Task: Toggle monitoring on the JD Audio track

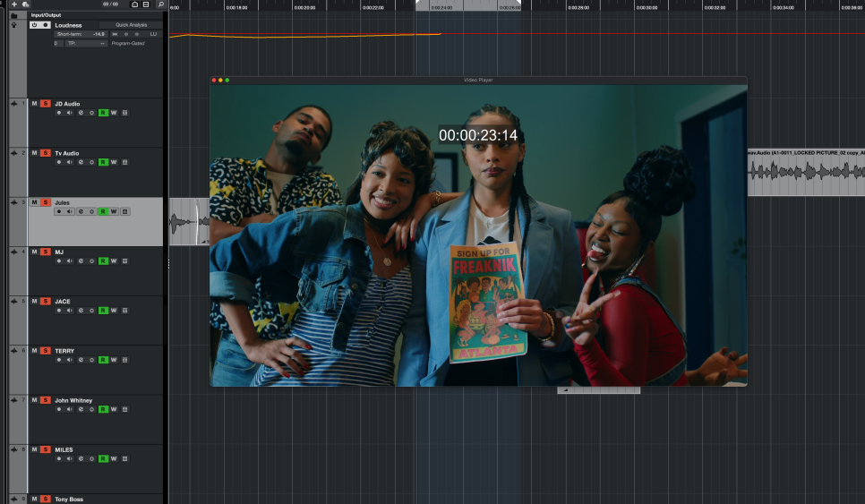Action: (70, 113)
